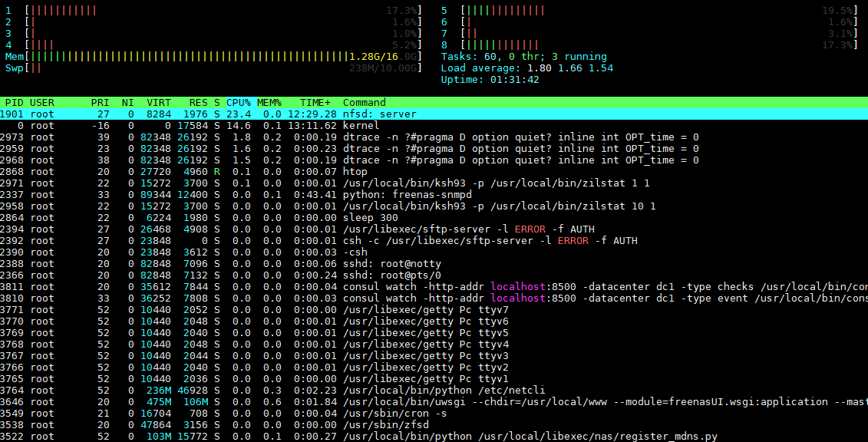Select the NI column header
The width and height of the screenshot is (868, 442).
128,102
